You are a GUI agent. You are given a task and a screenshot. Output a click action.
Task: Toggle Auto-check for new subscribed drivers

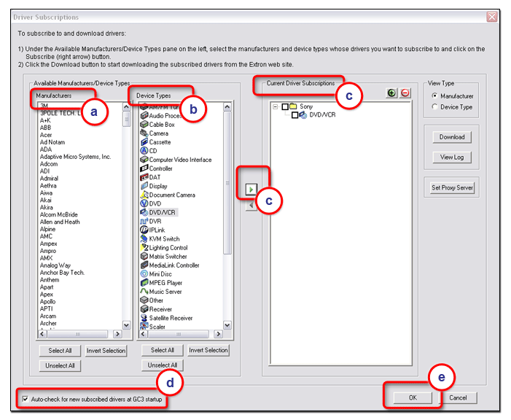[26, 400]
